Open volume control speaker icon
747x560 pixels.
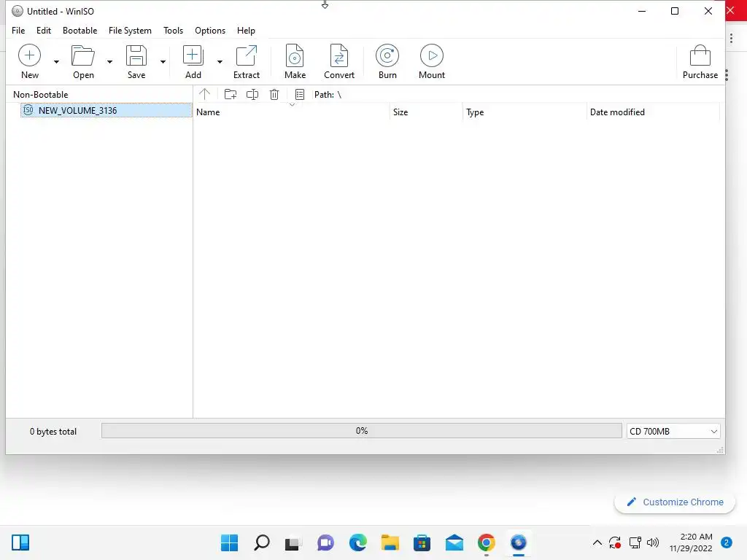point(653,542)
